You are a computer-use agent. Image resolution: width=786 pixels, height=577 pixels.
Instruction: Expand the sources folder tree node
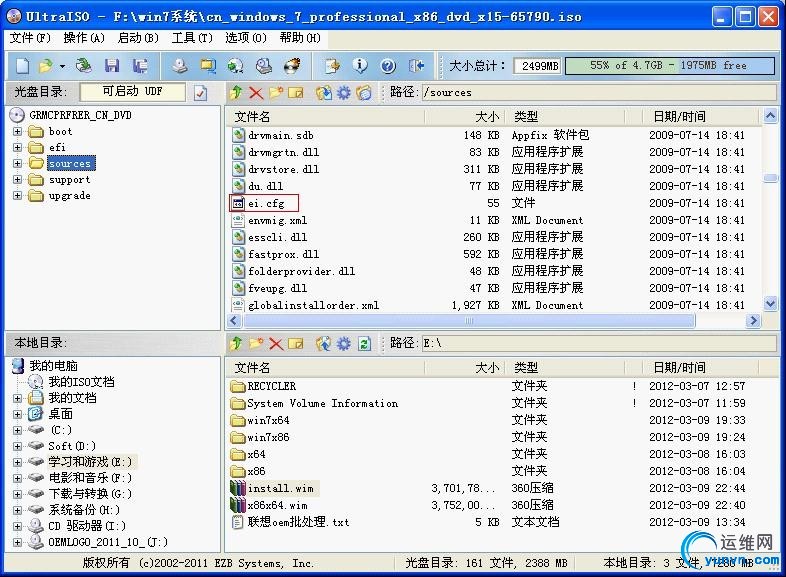18,163
